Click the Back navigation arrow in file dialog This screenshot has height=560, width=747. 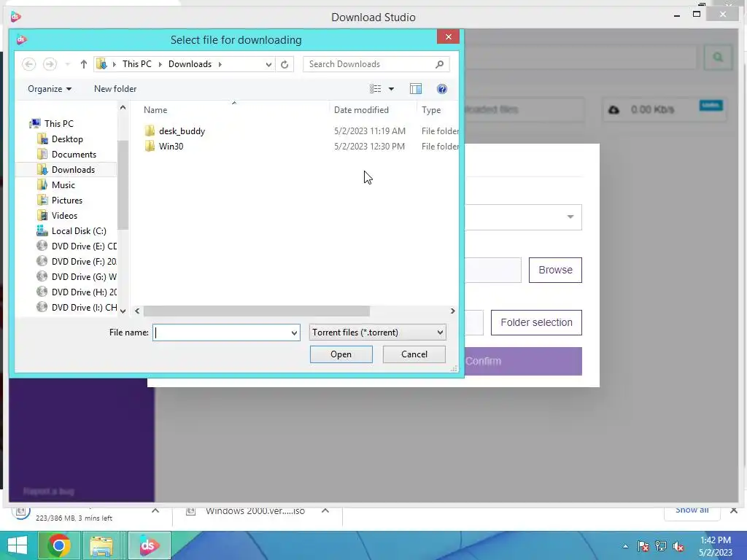pyautogui.click(x=28, y=64)
